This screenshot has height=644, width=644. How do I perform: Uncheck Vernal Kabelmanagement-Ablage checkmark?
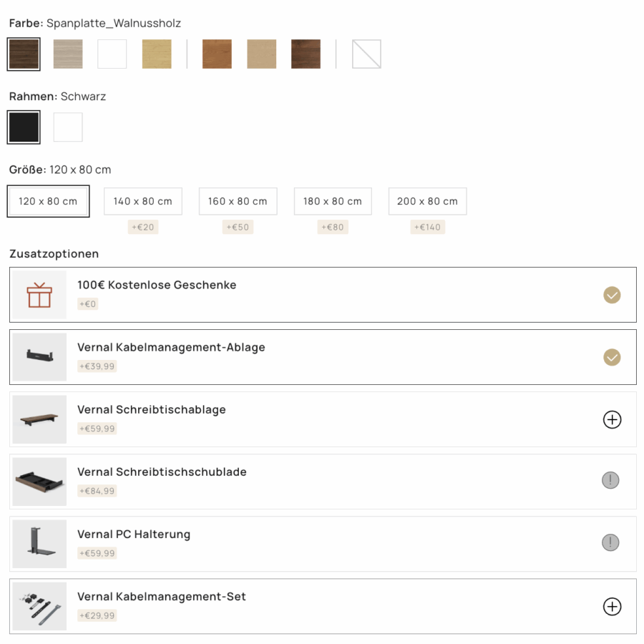612,357
